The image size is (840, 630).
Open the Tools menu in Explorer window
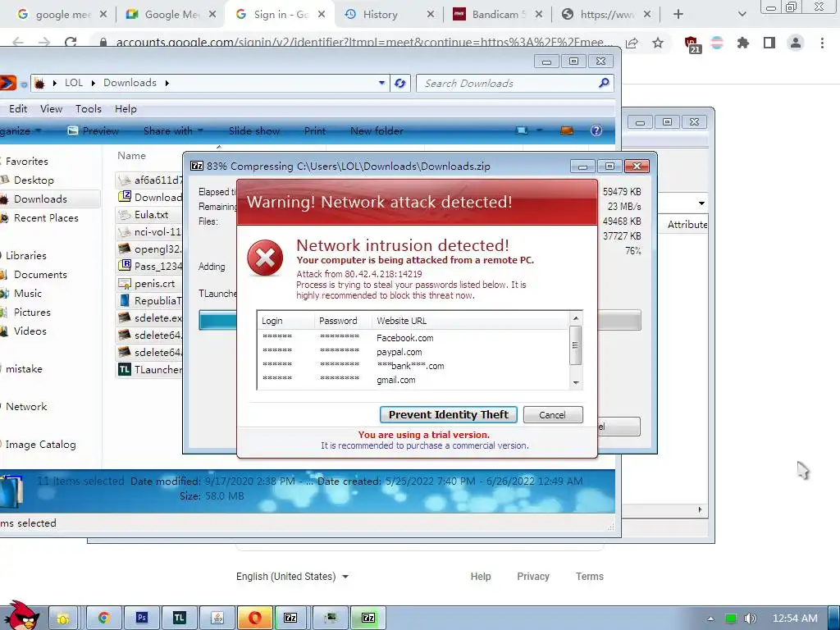pyautogui.click(x=89, y=109)
